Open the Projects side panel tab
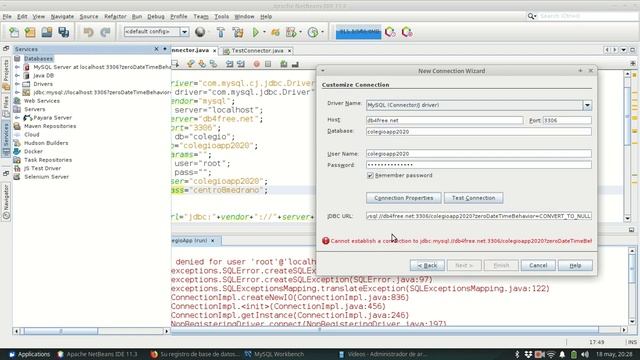Viewport: 640px width, 360px height. click(6, 75)
